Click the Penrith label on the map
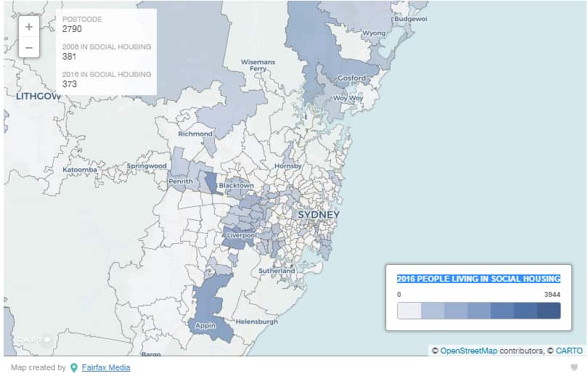 [x=180, y=181]
